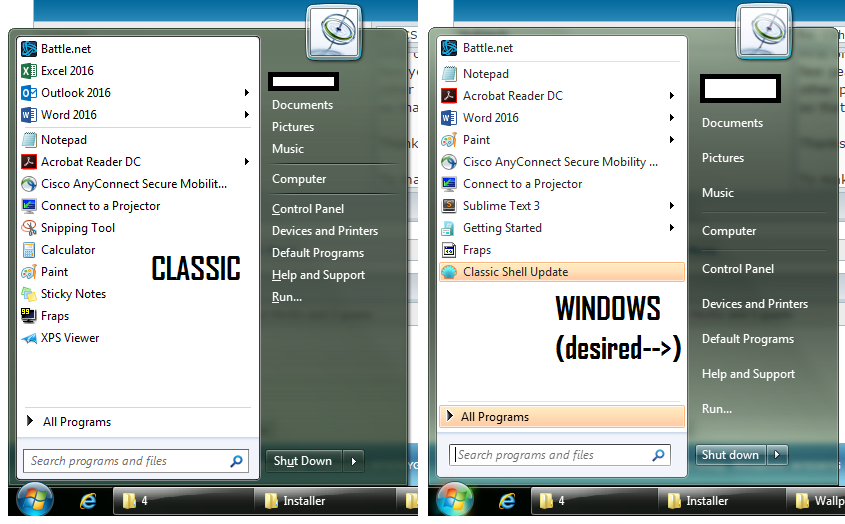845x524 pixels.
Task: Select Run... in Windows-style menu
Action: (x=717, y=409)
